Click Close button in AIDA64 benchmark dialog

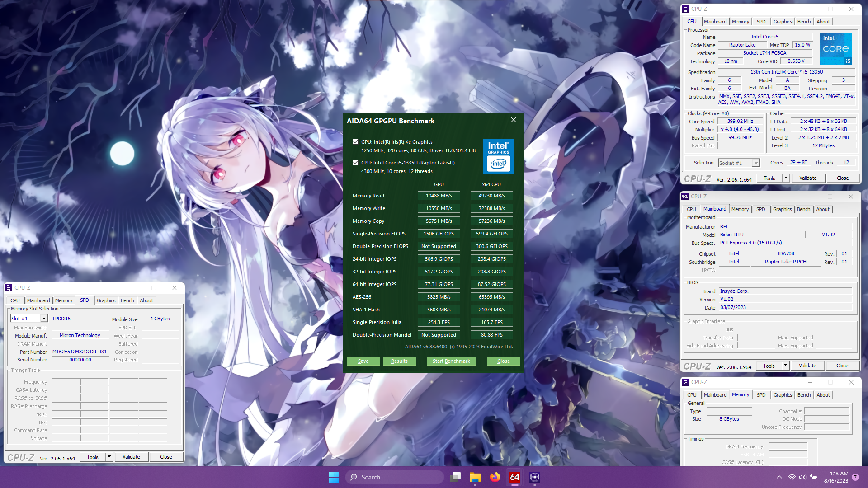pyautogui.click(x=503, y=361)
